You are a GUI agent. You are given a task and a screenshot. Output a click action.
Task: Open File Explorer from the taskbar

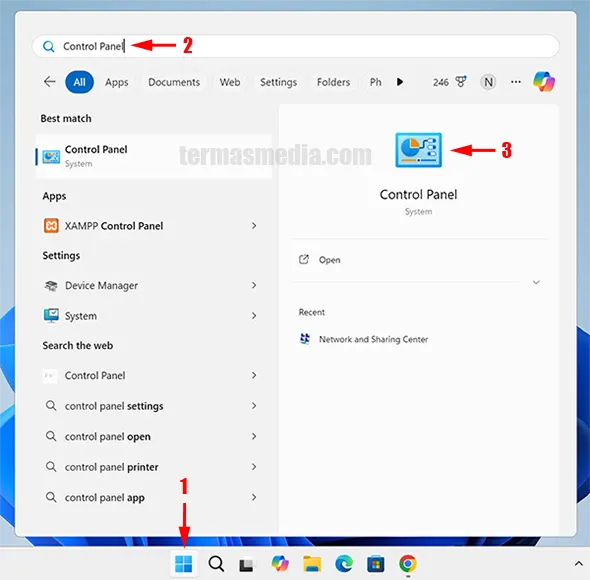pos(312,563)
